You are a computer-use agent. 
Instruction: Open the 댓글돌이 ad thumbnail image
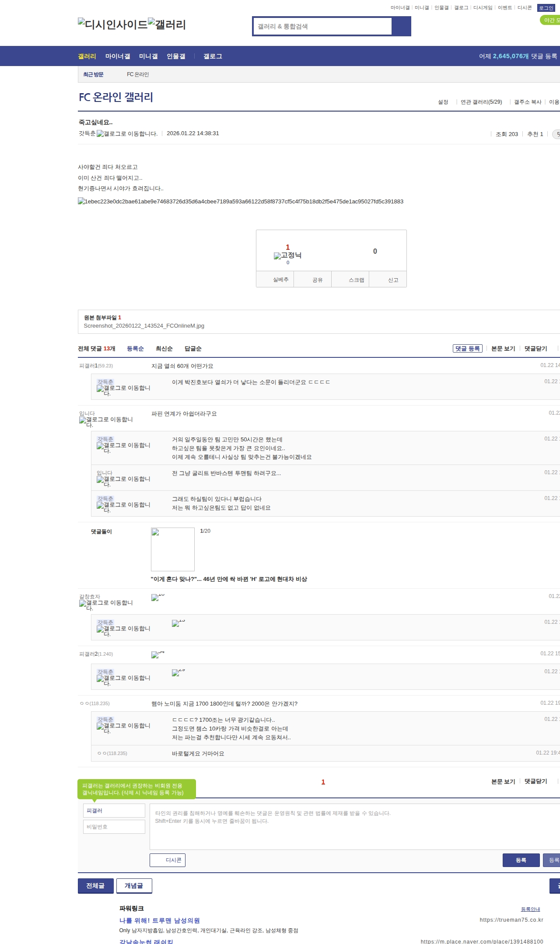coord(173,549)
